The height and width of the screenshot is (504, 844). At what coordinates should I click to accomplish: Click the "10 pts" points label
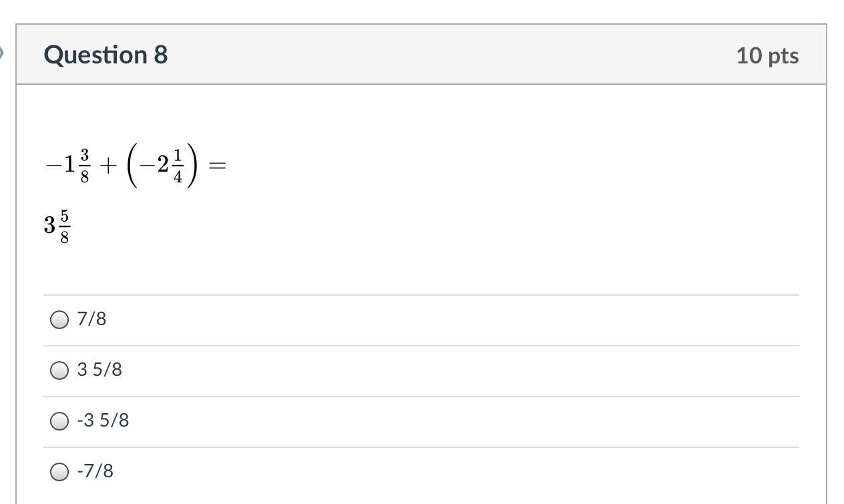767,55
